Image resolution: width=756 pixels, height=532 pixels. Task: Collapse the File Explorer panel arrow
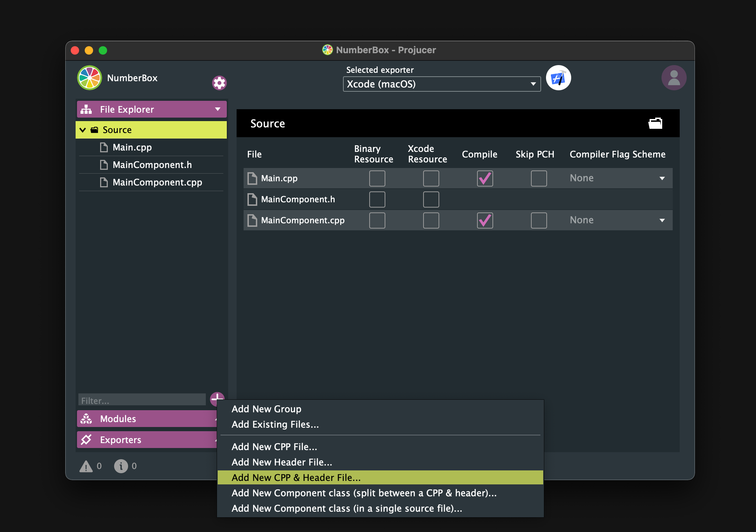[x=218, y=109]
